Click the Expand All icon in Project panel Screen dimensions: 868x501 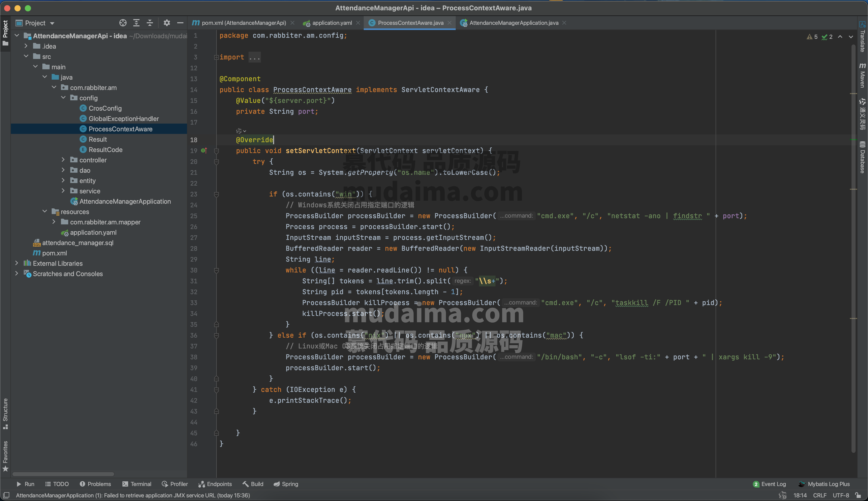136,23
